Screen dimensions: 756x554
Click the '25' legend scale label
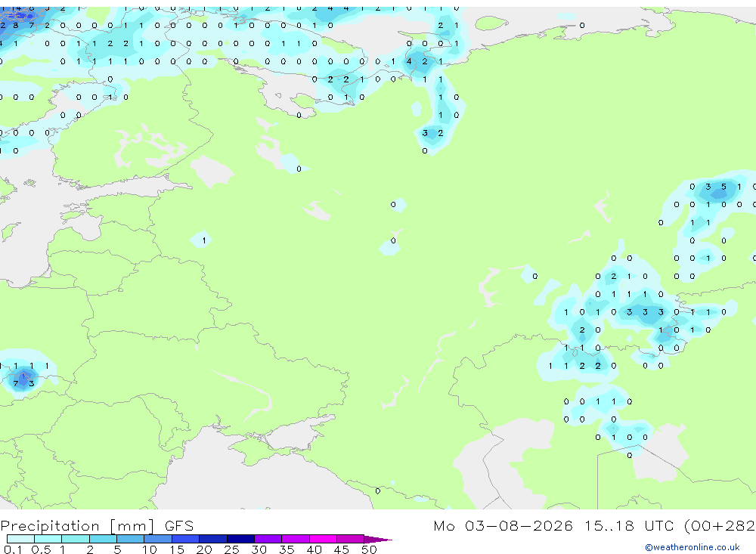231,549
